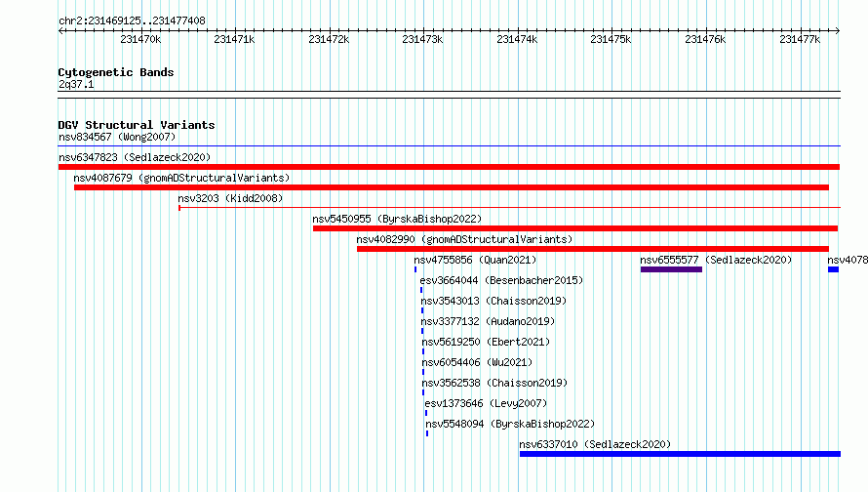Screen dimensions: 868x492
Task: Click esv3664044 (Besenbacher2015) label
Action: 501,280
